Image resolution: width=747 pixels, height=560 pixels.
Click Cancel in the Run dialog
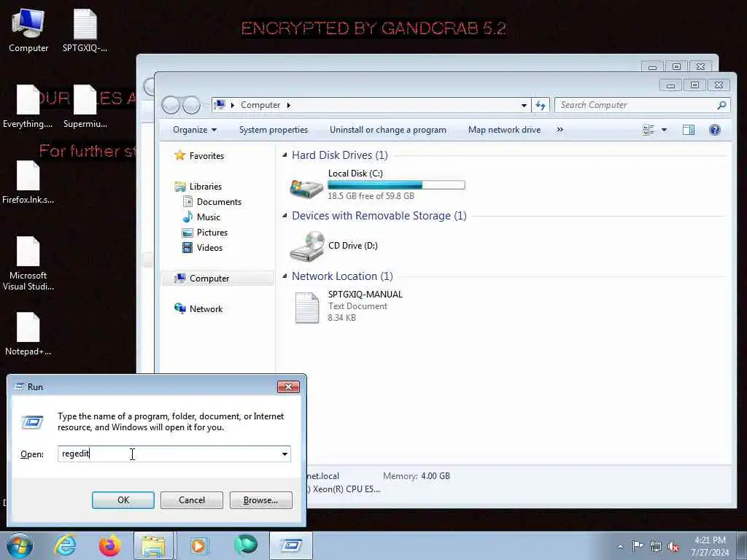tap(192, 500)
